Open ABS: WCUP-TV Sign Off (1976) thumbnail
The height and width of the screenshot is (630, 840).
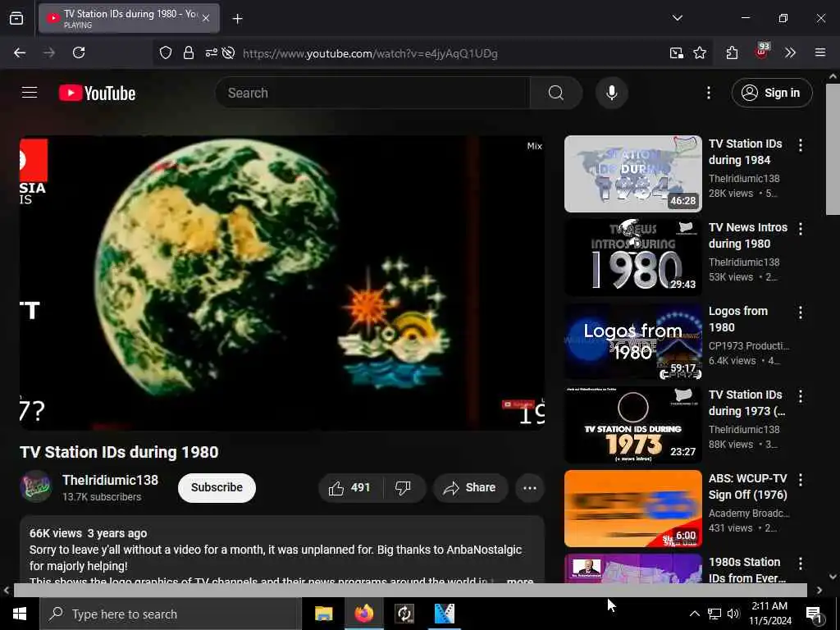[632, 509]
